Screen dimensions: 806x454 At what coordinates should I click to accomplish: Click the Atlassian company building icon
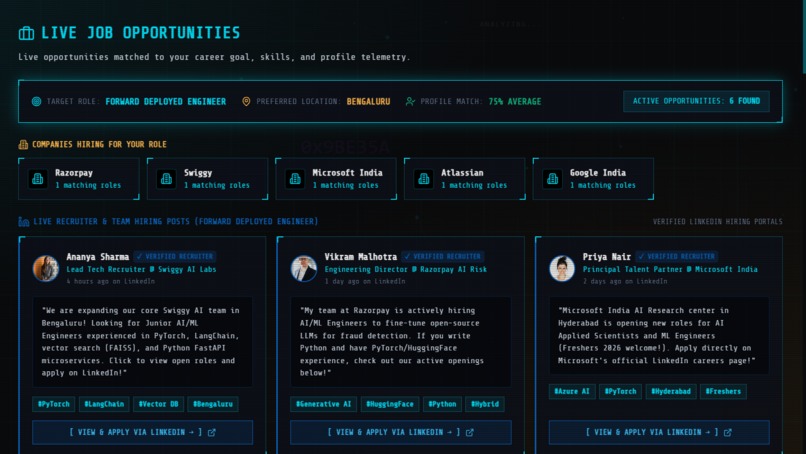coord(424,179)
